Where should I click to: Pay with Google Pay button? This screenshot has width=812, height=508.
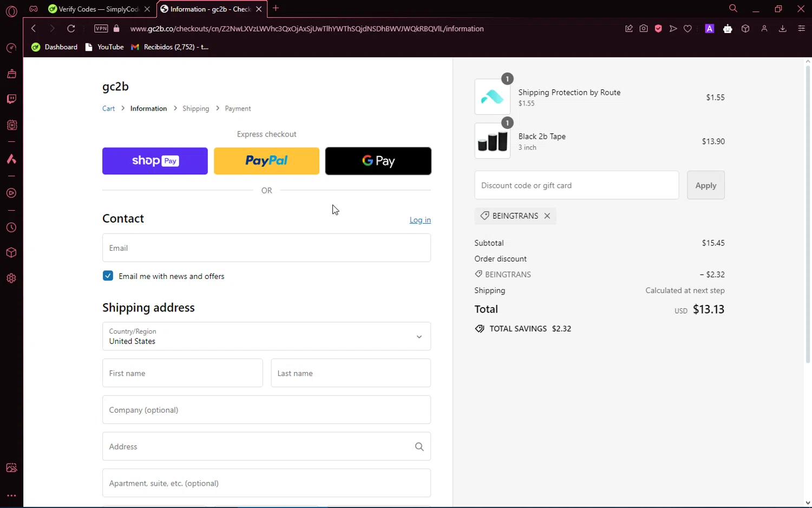(378, 161)
